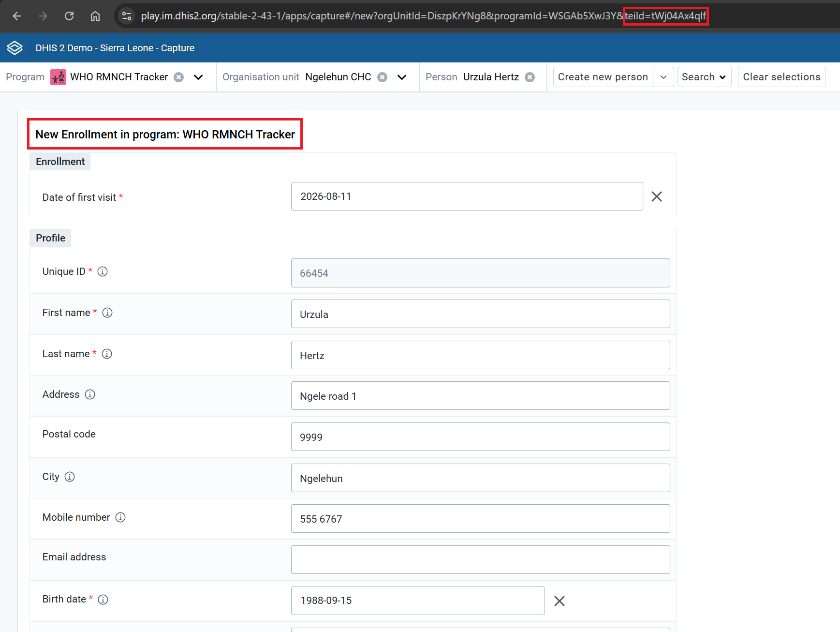Image resolution: width=840 pixels, height=632 pixels.
Task: Show info for Address field
Action: click(90, 394)
